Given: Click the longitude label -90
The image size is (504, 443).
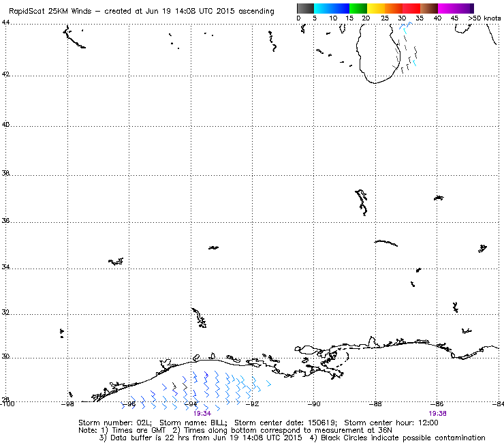Looking at the screenshot, I should click(314, 403).
